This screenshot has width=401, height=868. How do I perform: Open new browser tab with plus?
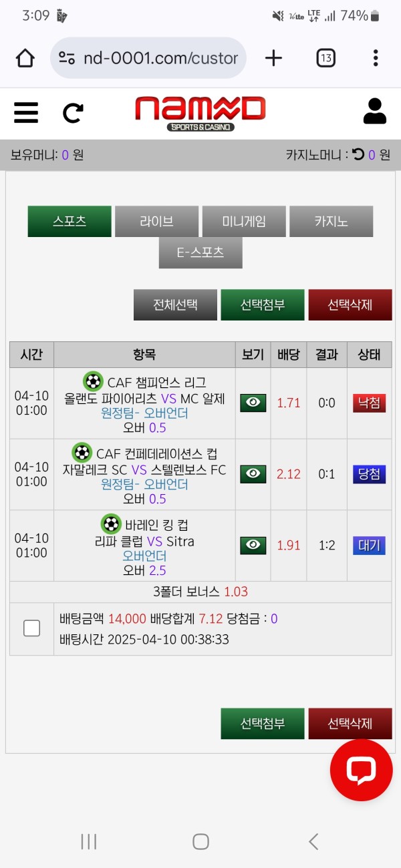273,58
